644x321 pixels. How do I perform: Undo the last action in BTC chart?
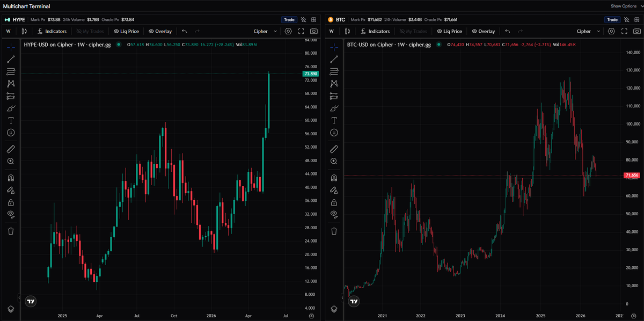508,31
